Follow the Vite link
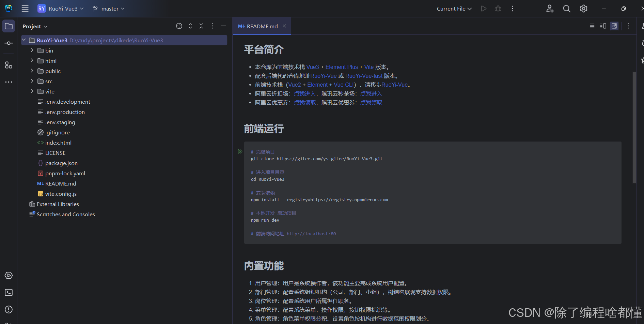 [x=369, y=67]
